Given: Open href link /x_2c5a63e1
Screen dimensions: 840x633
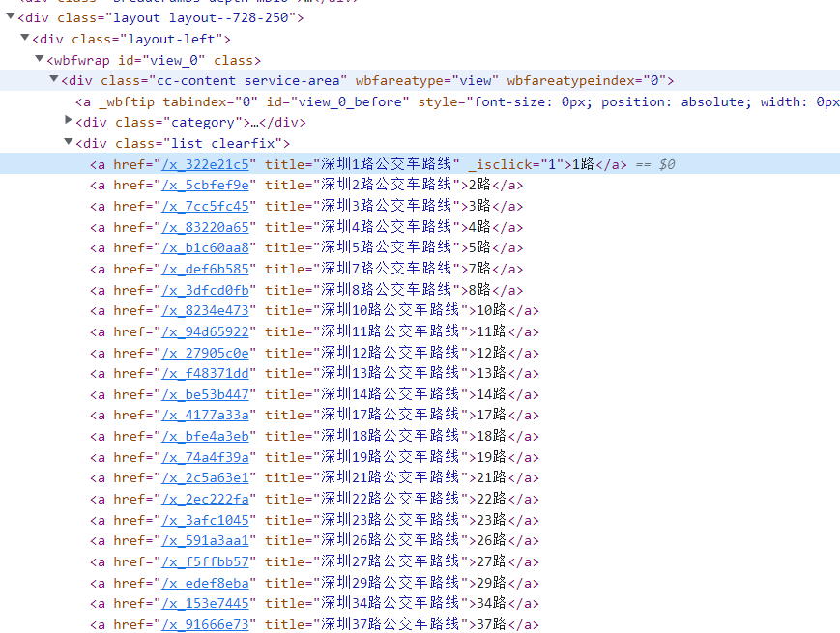Looking at the screenshot, I should pyautogui.click(x=205, y=477).
